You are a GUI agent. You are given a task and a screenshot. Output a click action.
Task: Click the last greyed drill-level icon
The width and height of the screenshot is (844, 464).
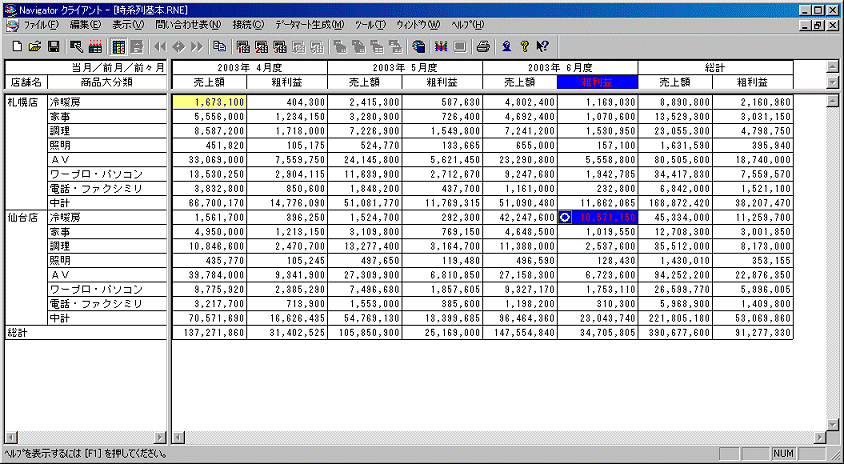click(x=396, y=47)
